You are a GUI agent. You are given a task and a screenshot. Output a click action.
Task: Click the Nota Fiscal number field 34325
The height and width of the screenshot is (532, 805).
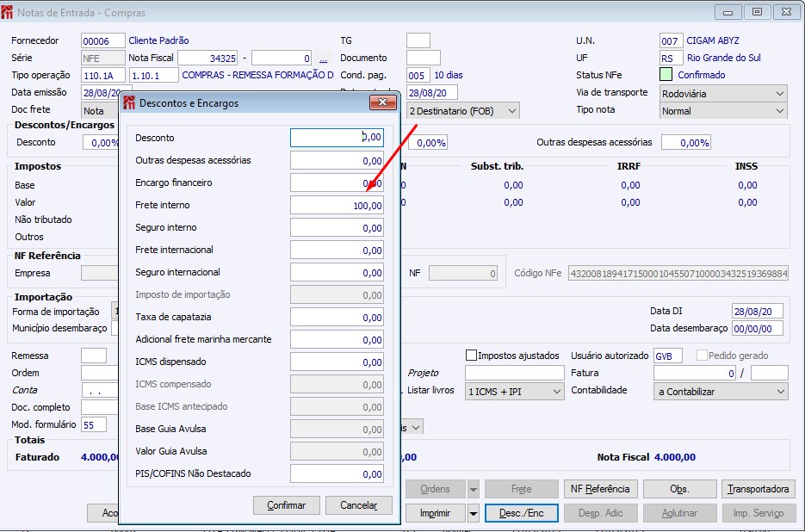[x=208, y=59]
